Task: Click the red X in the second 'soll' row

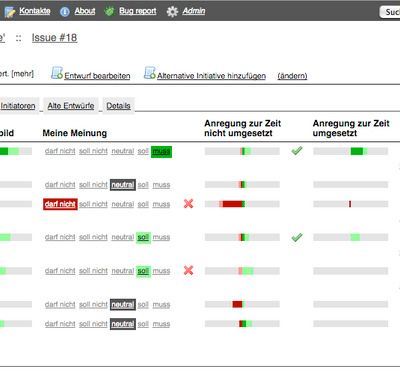Action: pos(189,270)
